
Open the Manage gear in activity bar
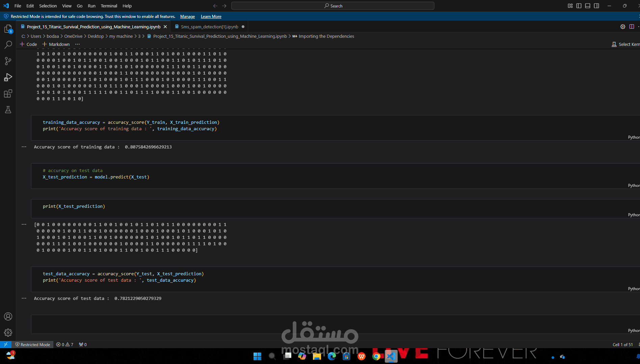8,333
